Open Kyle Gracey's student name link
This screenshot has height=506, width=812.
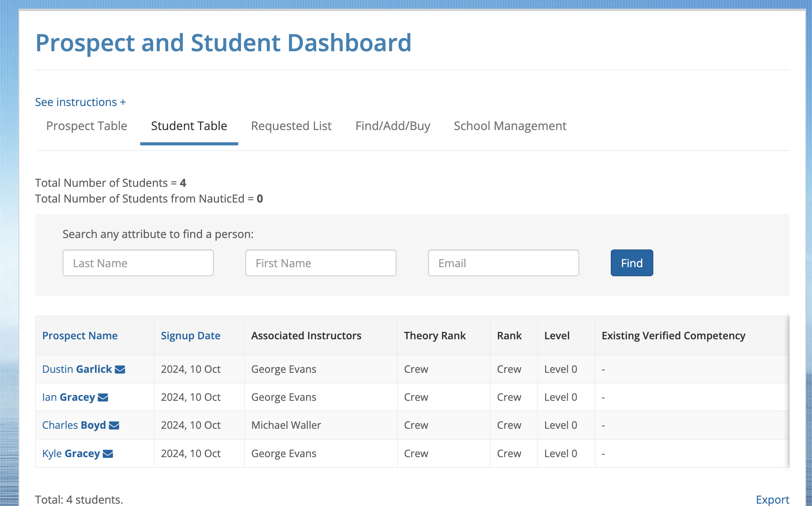click(71, 454)
